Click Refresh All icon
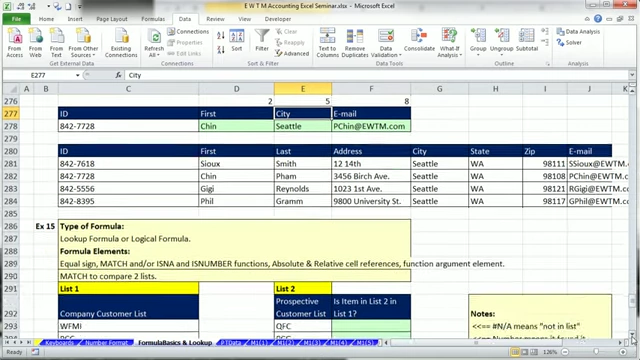This screenshot has width=640, height=360. (154, 42)
